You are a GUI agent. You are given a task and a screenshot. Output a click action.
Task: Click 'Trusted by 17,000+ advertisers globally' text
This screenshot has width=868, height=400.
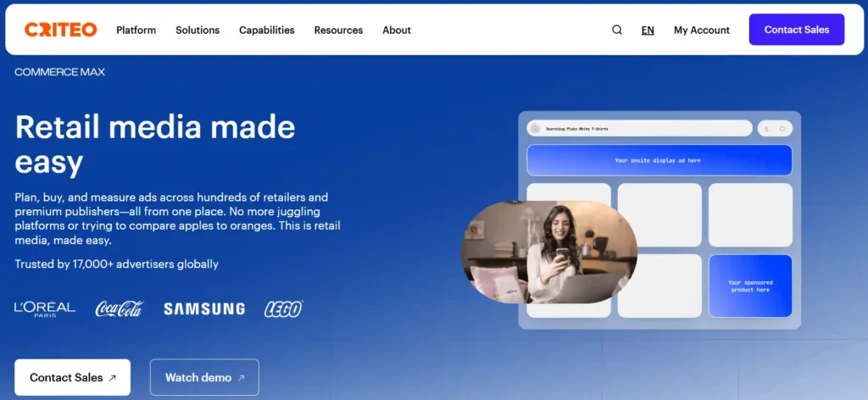click(117, 264)
